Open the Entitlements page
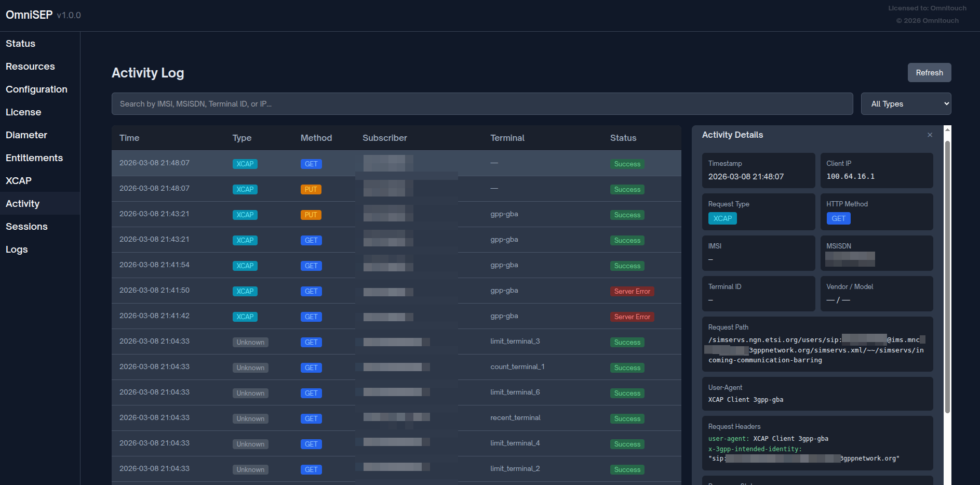Viewport: 980px width, 485px height. point(34,158)
